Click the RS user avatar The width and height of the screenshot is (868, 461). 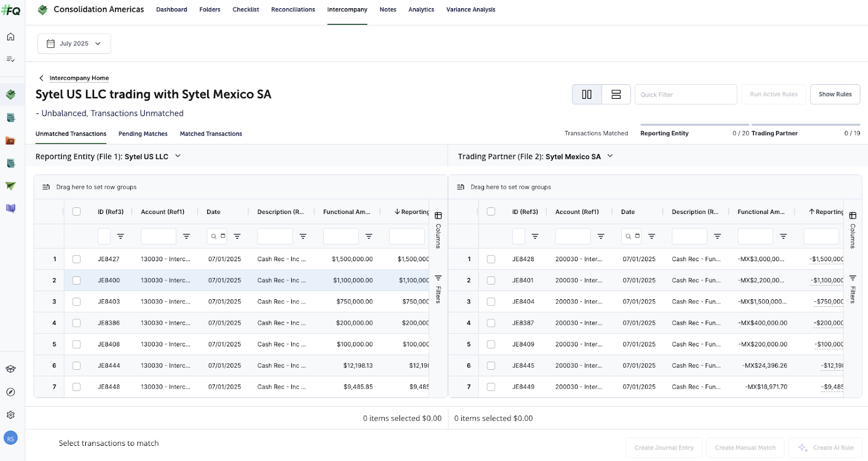(10, 438)
